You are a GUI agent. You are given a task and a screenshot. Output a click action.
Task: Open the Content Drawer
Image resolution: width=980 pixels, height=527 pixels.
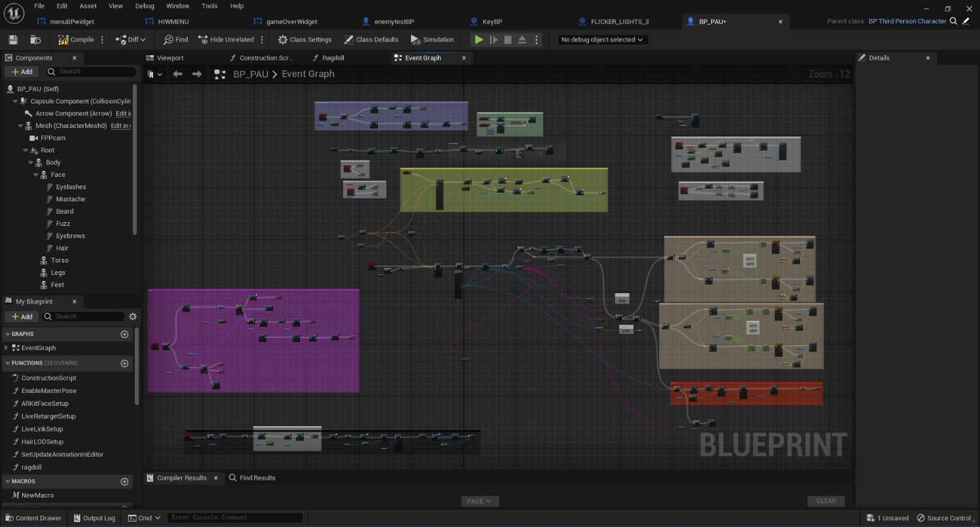[x=34, y=518]
